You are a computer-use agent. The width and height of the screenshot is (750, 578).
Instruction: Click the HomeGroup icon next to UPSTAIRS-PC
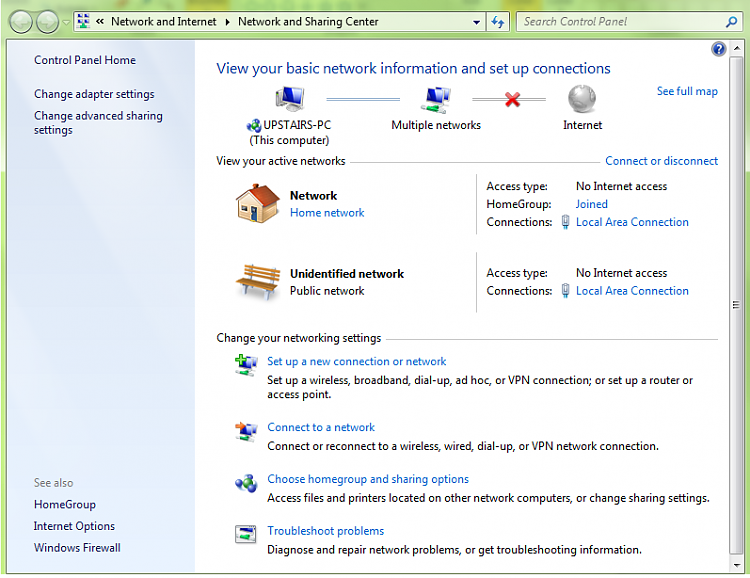tap(254, 126)
